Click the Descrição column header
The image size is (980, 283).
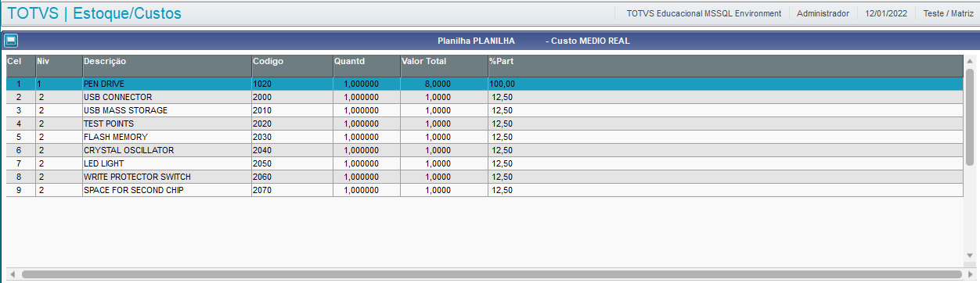coord(168,66)
